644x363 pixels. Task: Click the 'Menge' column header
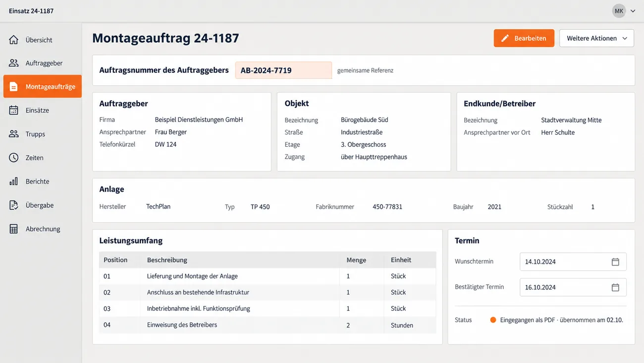coord(356,260)
